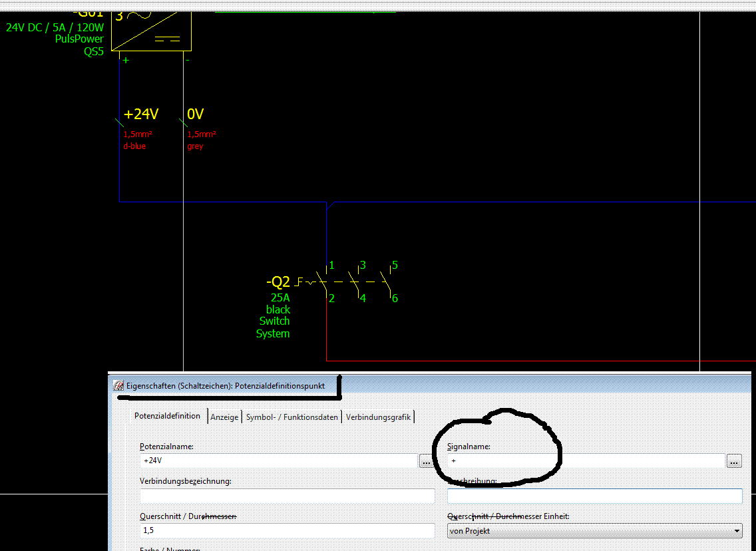This screenshot has height=551, width=756.
Task: Select the yellow power supply symbol box
Action: (151, 31)
